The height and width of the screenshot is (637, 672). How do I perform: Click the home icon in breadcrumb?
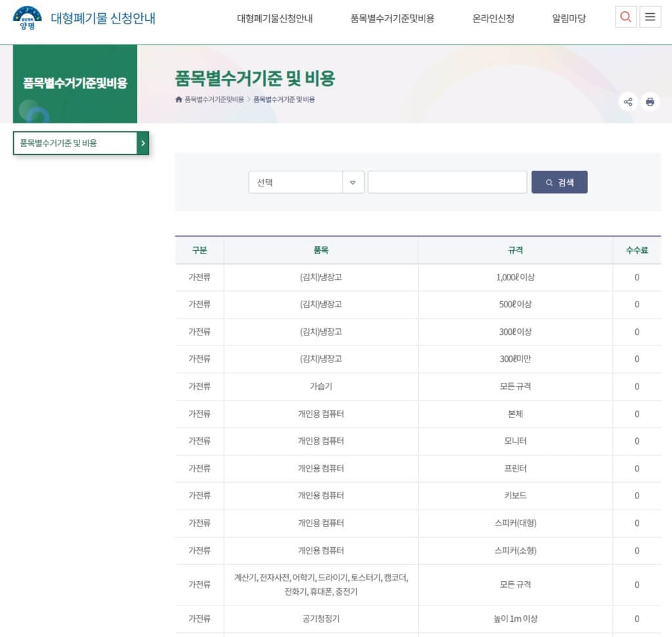pos(178,100)
